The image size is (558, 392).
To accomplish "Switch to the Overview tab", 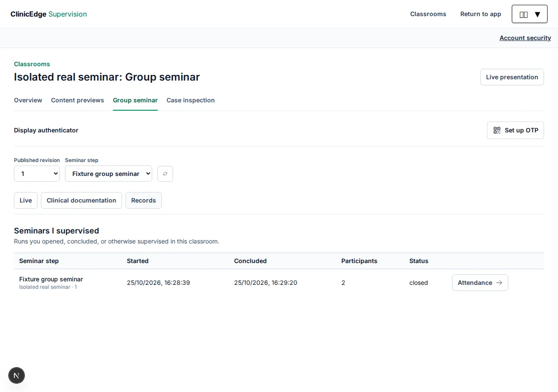I will coord(28,100).
